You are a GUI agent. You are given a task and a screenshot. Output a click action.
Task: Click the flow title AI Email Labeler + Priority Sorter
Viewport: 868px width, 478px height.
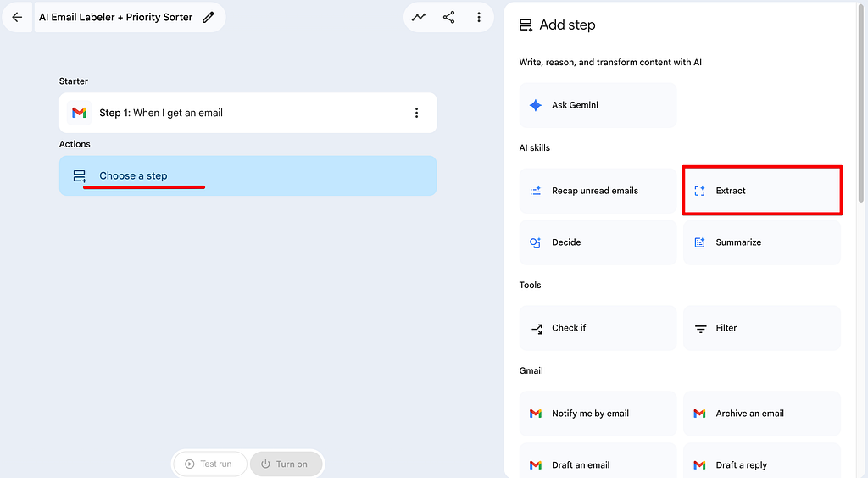(x=115, y=17)
